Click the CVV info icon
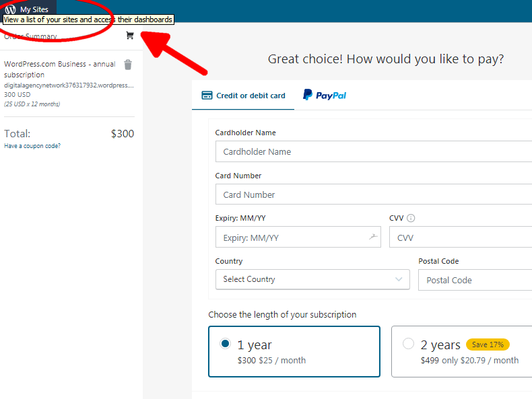This screenshot has height=399, width=532. [411, 218]
